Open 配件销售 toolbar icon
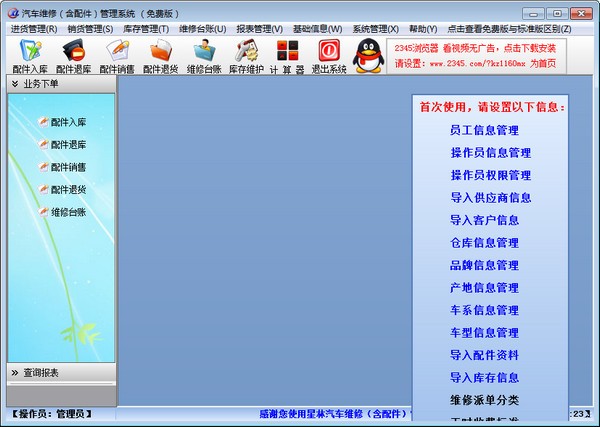600x427 pixels. [117, 56]
